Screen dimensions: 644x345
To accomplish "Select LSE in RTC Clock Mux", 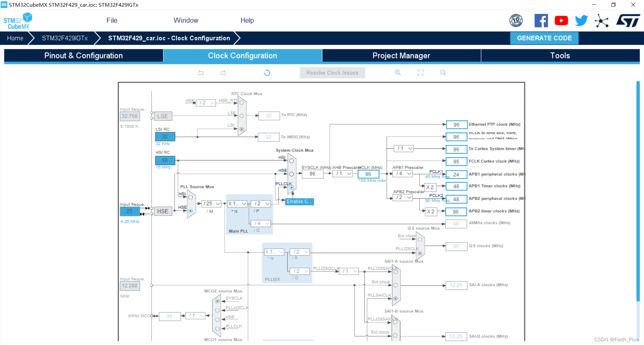I will point(241,116).
